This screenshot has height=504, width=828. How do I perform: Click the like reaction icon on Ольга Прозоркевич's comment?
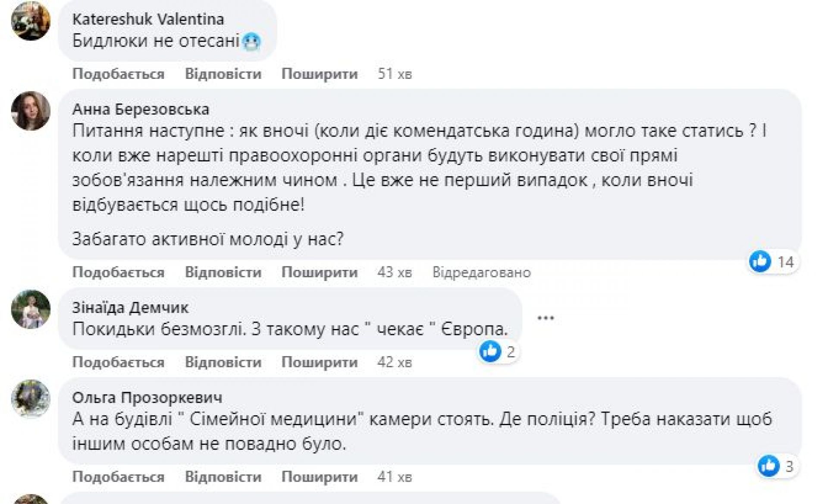click(768, 466)
